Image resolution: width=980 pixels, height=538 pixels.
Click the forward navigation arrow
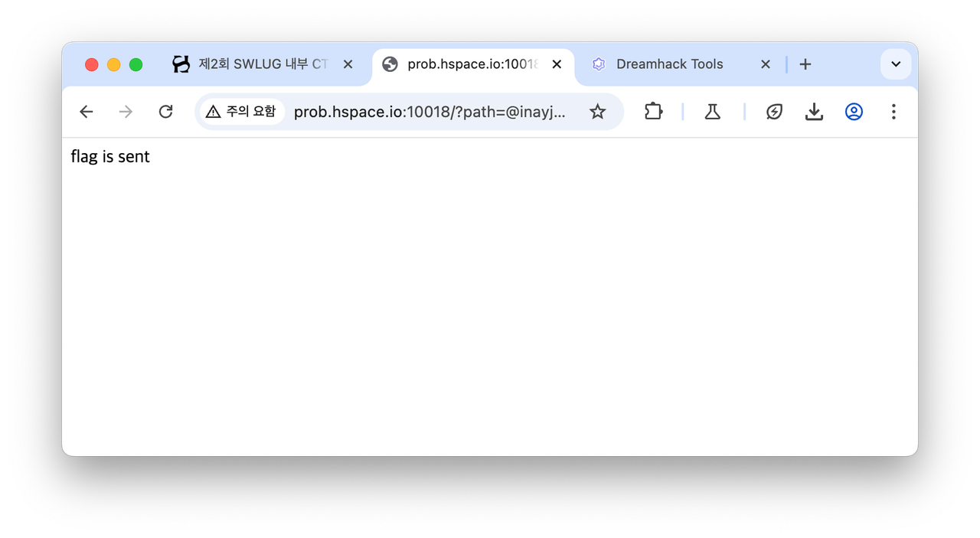[x=126, y=112]
